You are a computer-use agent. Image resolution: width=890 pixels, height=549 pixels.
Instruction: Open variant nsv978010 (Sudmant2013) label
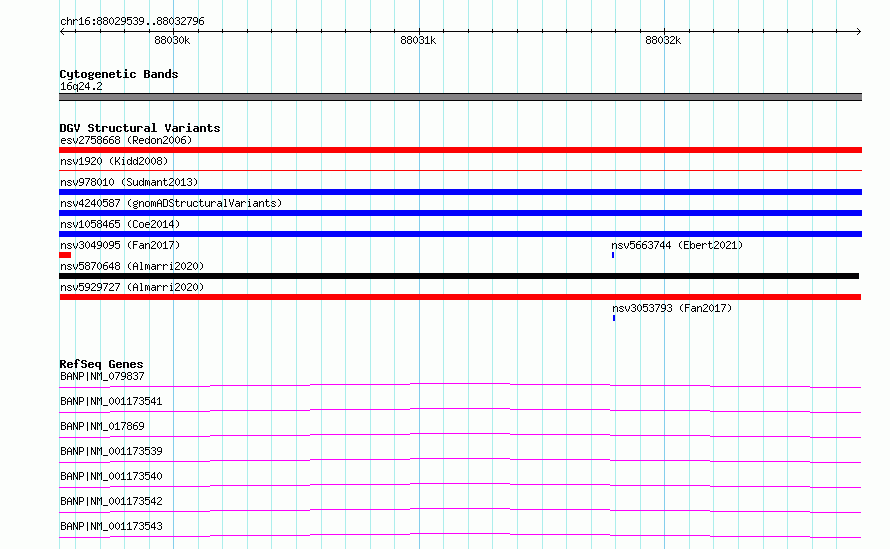129,182
